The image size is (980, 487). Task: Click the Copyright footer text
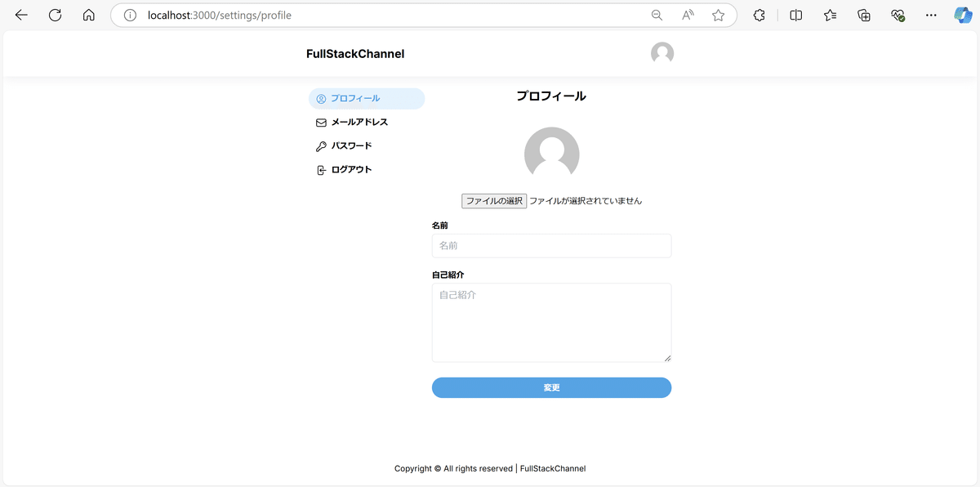(490, 469)
